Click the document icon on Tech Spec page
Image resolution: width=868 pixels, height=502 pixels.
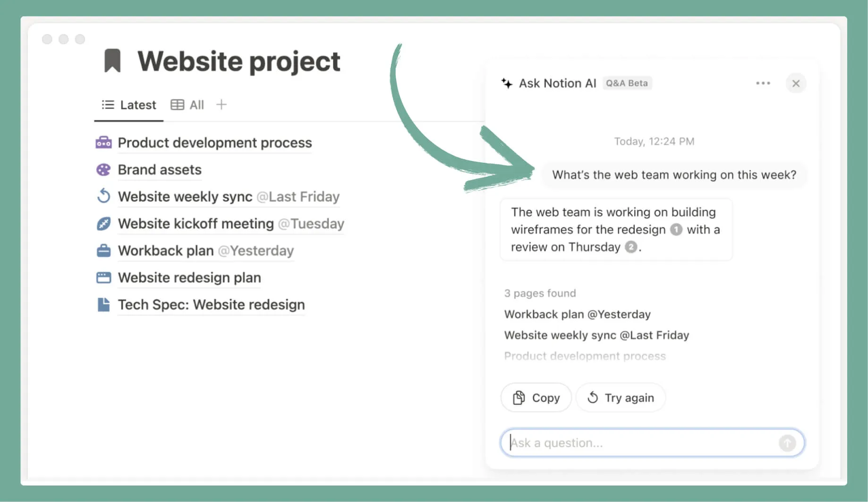click(103, 304)
